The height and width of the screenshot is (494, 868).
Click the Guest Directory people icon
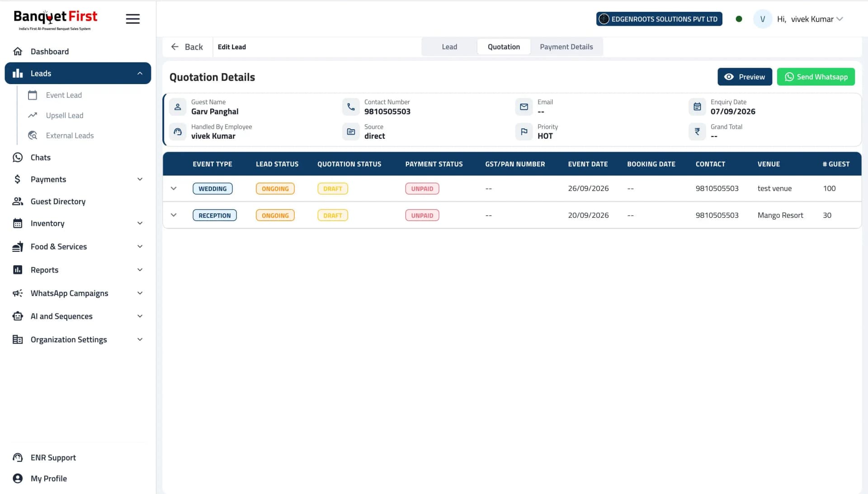coord(18,201)
